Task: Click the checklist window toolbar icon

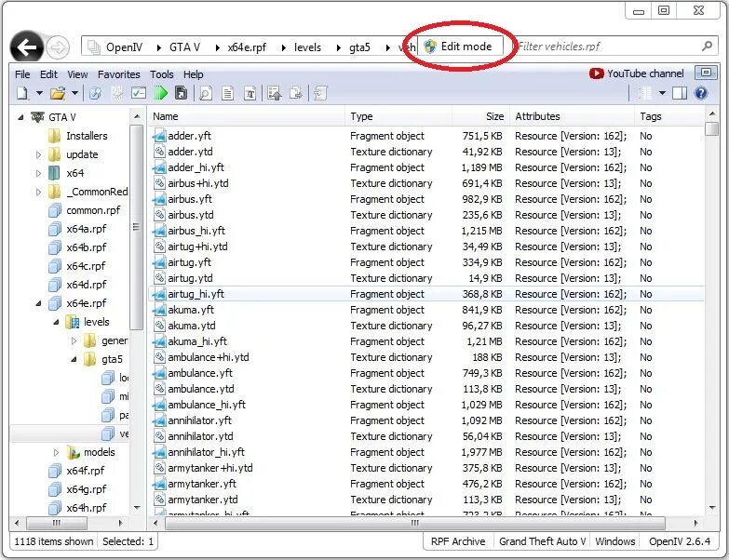Action: [139, 93]
